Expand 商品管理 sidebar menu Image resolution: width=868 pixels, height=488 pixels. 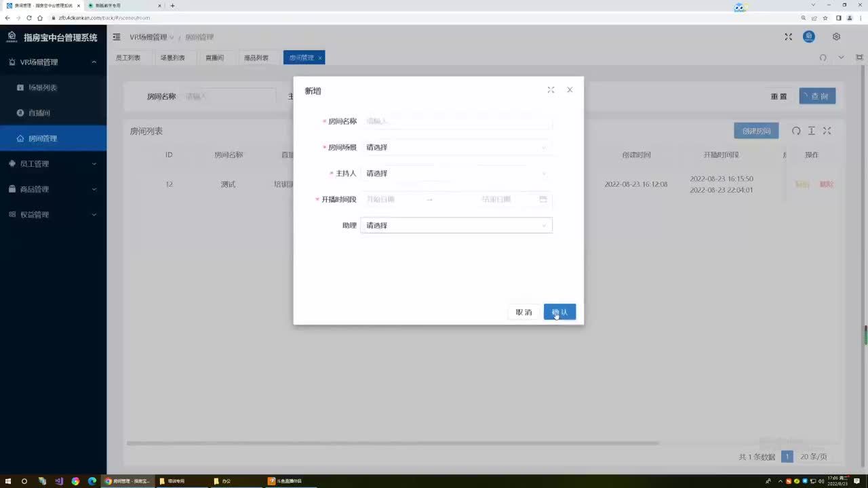click(53, 189)
